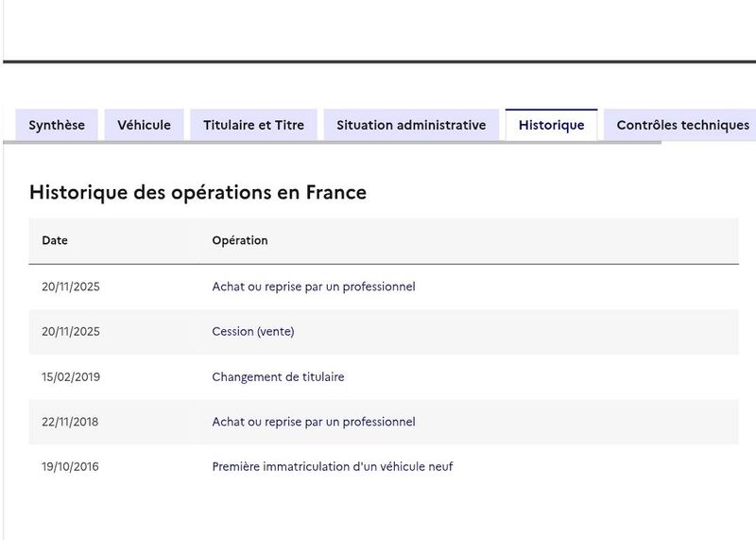
Task: Click the 2018 Achat ou reprise par un professionnel entry
Action: pos(314,422)
